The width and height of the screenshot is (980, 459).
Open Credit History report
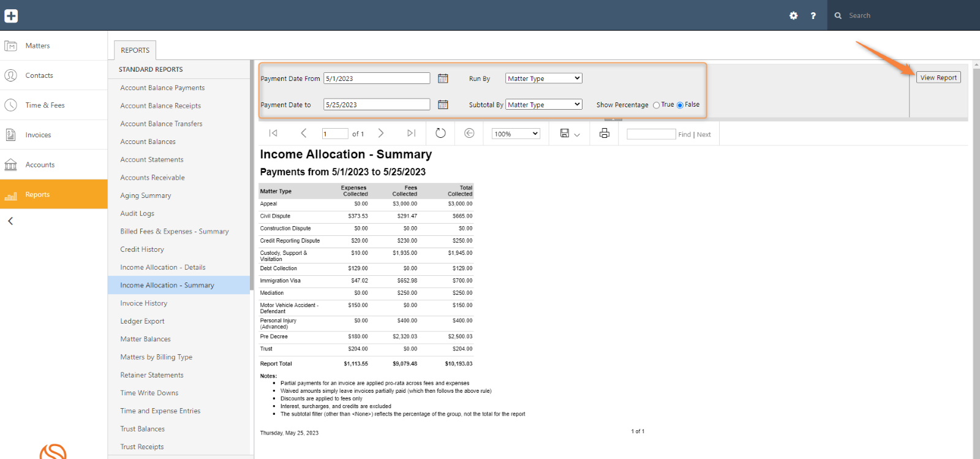click(x=142, y=249)
